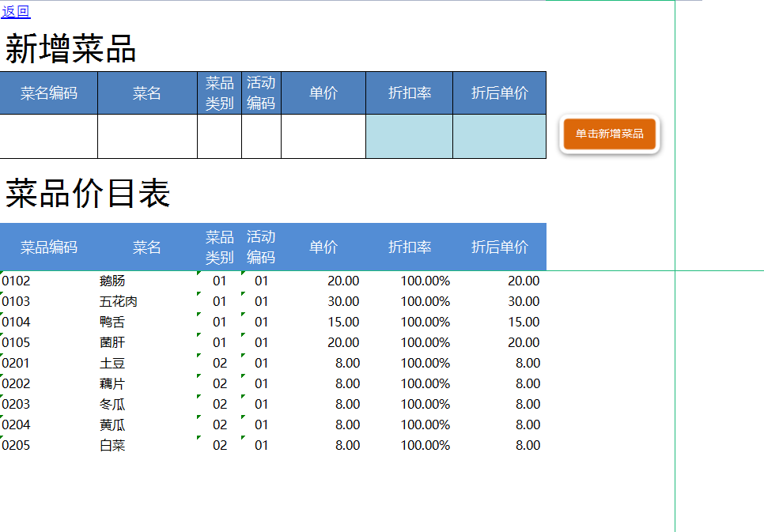Select the 活动编码 01 cell for 冬瓜
764x532 pixels.
tap(261, 404)
